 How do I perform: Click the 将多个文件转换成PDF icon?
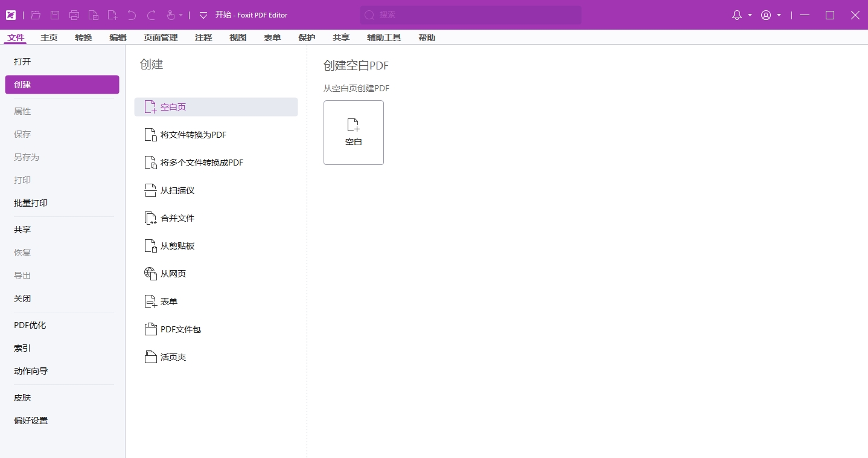(x=150, y=163)
